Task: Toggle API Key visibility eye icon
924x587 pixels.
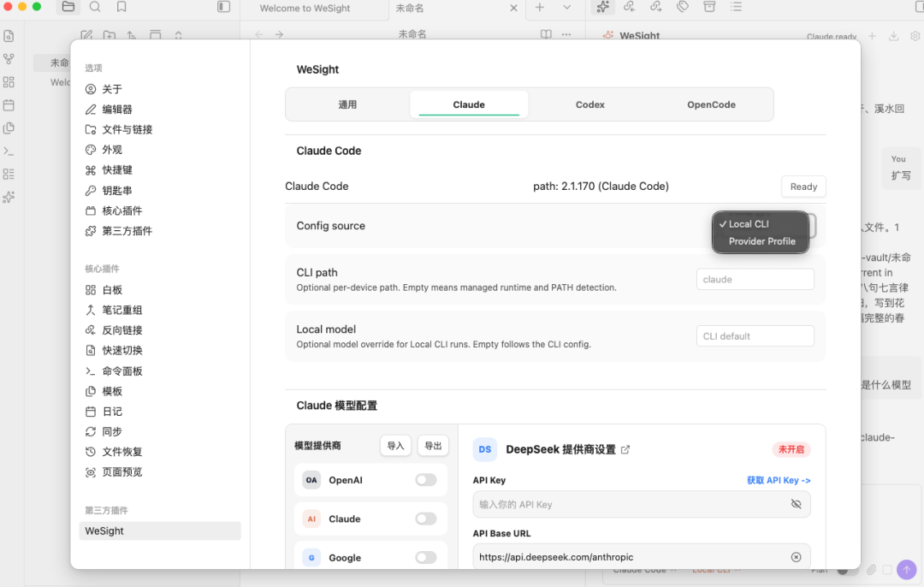Action: [x=796, y=505]
